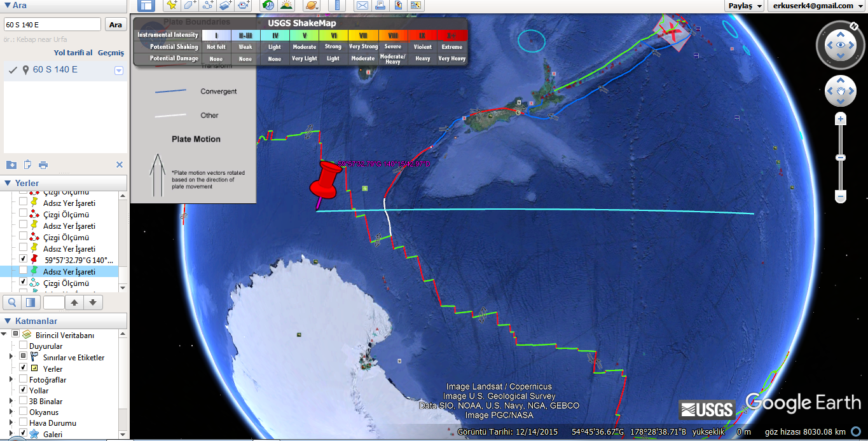This screenshot has height=441, width=868.
Task: Expand the Fotoğraflar layer
Action: point(11,379)
